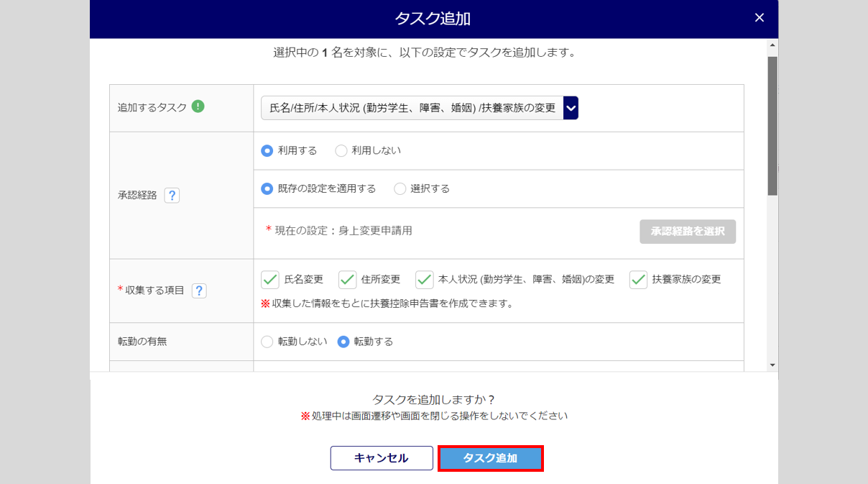Image resolution: width=868 pixels, height=484 pixels.
Task: Click the 収集した情報をもとに扶養控除申告書 note
Action: (x=387, y=303)
